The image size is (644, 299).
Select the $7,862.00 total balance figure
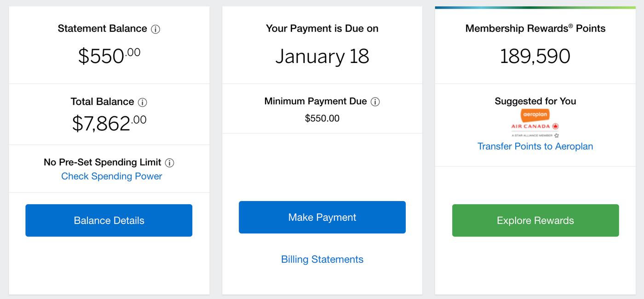point(109,122)
